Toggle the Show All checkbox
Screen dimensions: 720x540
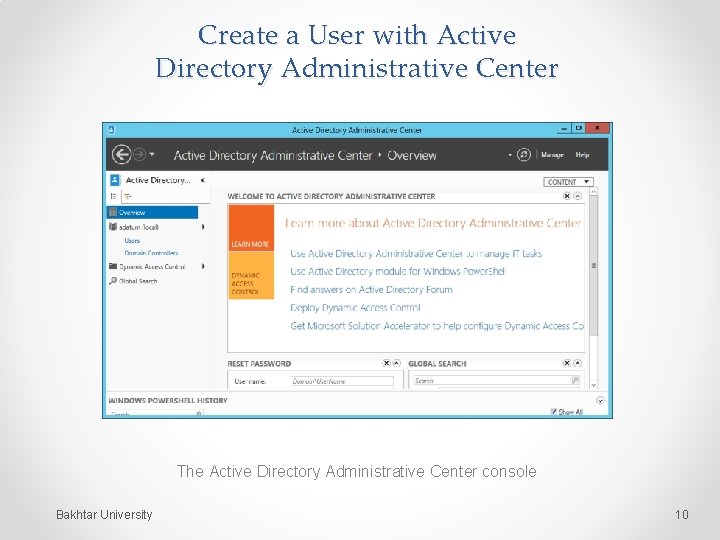[554, 411]
